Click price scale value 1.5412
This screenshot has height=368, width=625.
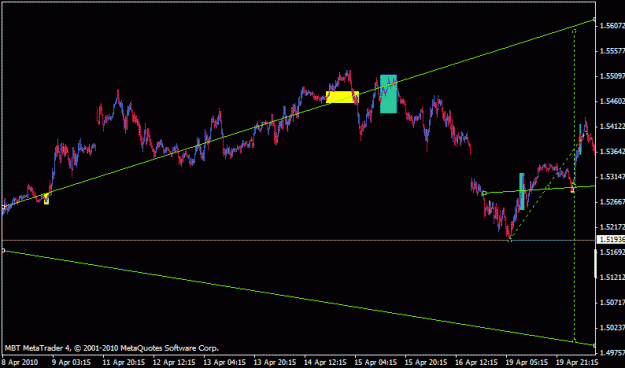(612, 126)
